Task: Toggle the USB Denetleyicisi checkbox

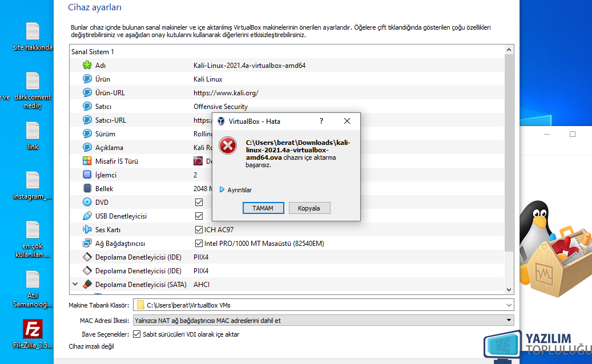Action: 199,216
